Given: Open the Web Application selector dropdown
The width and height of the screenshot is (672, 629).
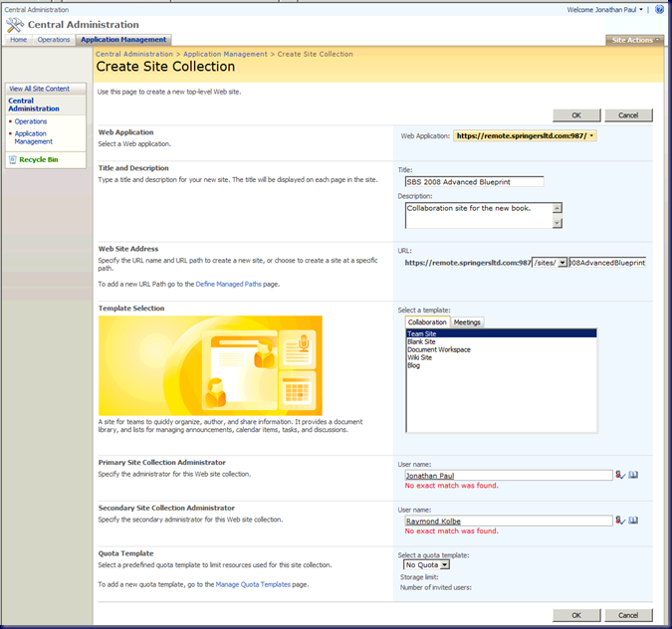Looking at the screenshot, I should [x=525, y=135].
